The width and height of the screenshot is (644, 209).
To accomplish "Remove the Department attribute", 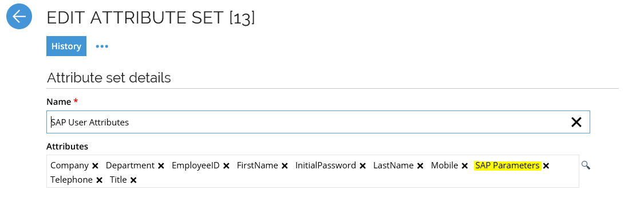I will [161, 166].
